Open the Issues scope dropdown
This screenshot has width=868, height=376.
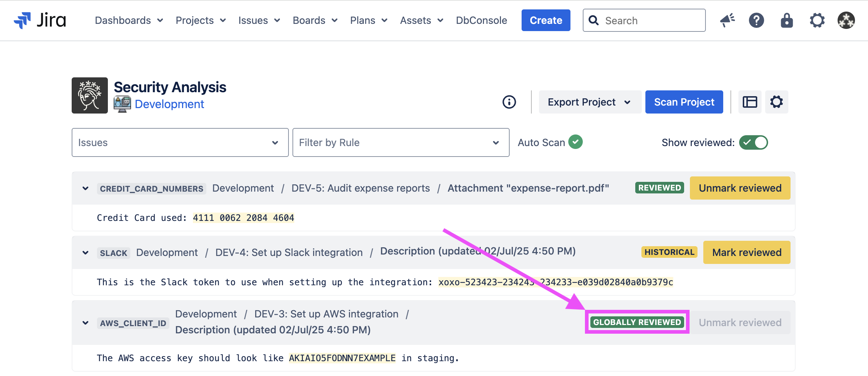(180, 142)
